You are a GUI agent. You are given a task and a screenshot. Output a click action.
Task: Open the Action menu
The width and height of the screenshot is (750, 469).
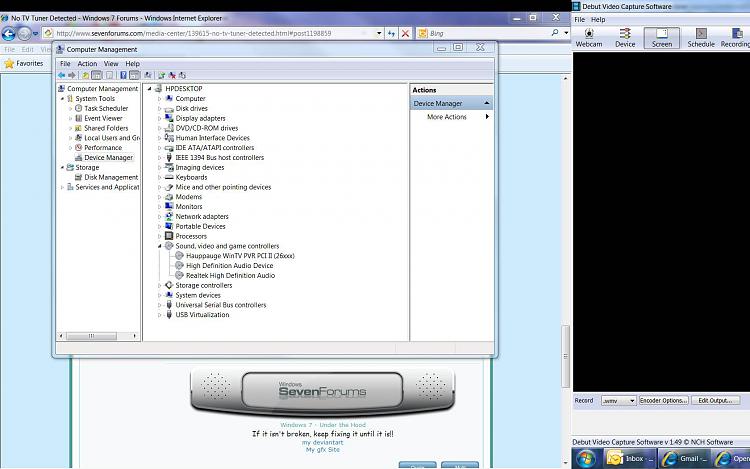pos(87,64)
